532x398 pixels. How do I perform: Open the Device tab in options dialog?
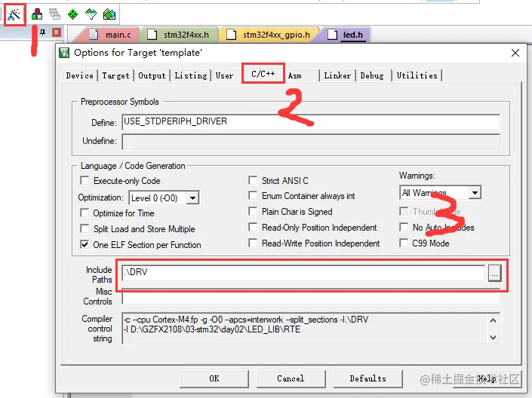point(80,75)
